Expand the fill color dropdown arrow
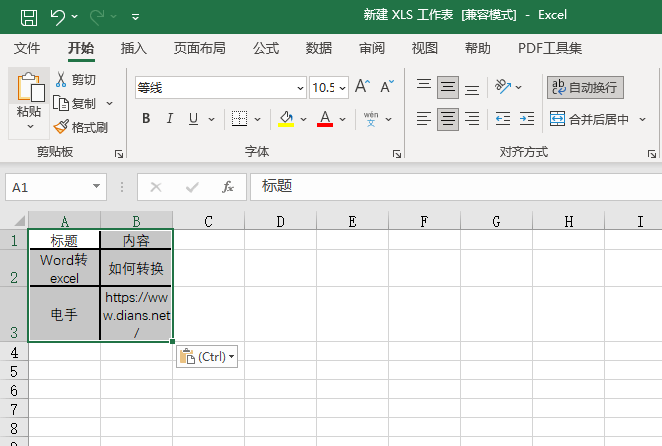 click(x=303, y=120)
